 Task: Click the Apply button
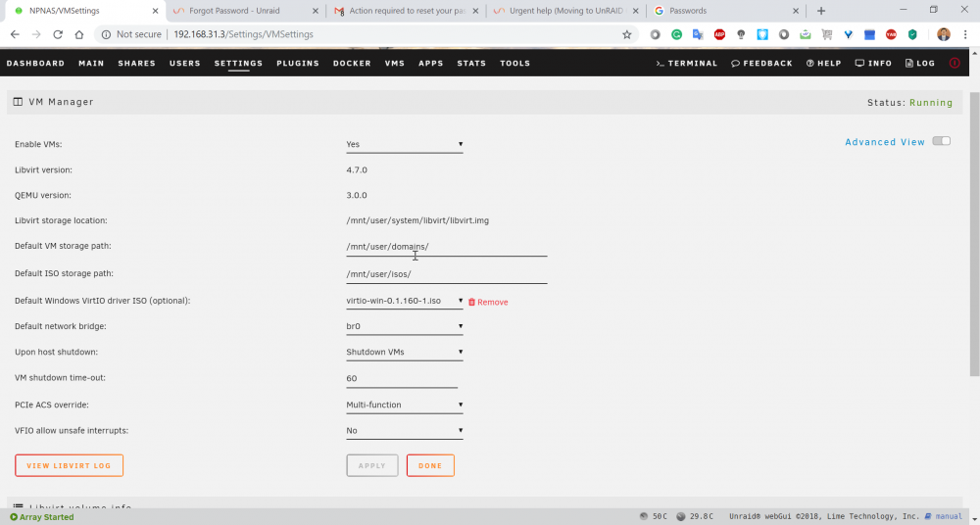tap(372, 465)
